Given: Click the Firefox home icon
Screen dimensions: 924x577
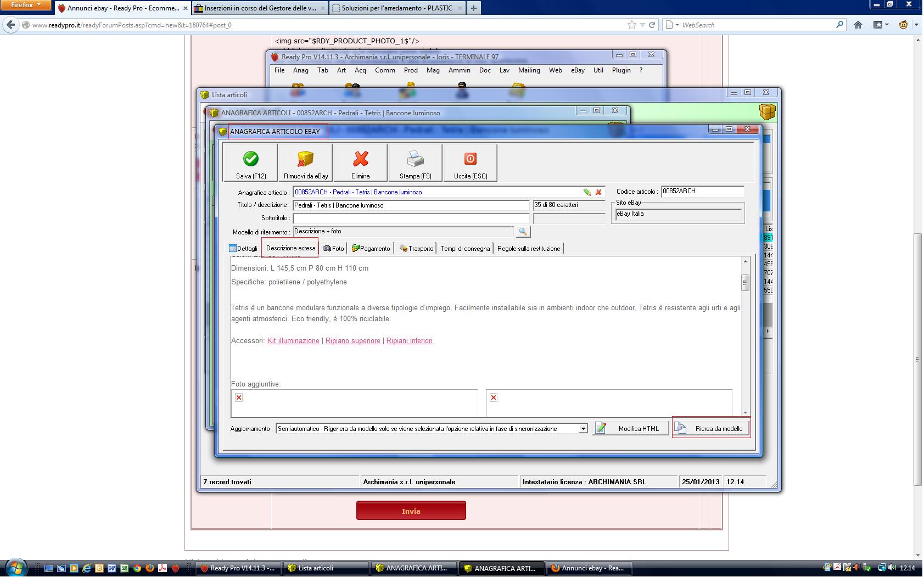Looking at the screenshot, I should point(858,25).
